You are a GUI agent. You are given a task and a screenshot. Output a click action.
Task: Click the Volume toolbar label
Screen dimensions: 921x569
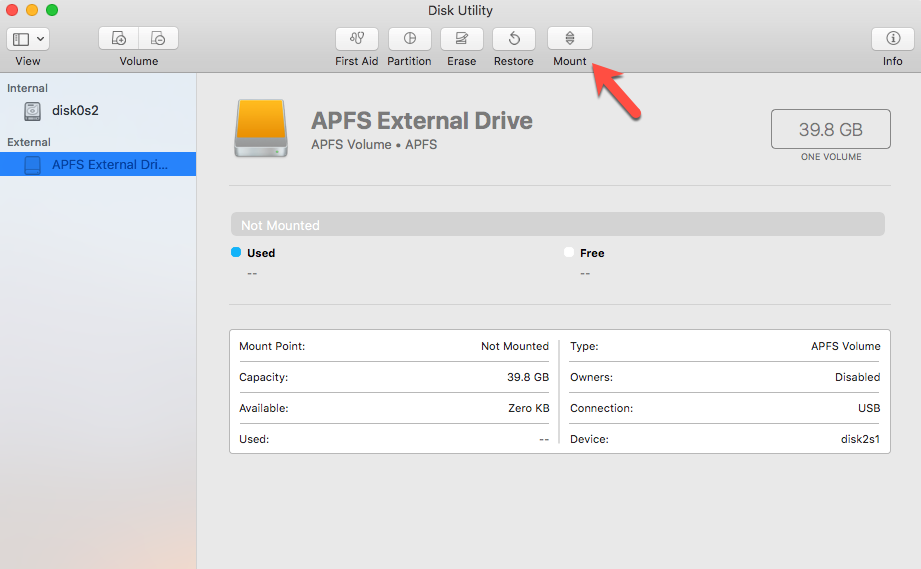point(139,61)
